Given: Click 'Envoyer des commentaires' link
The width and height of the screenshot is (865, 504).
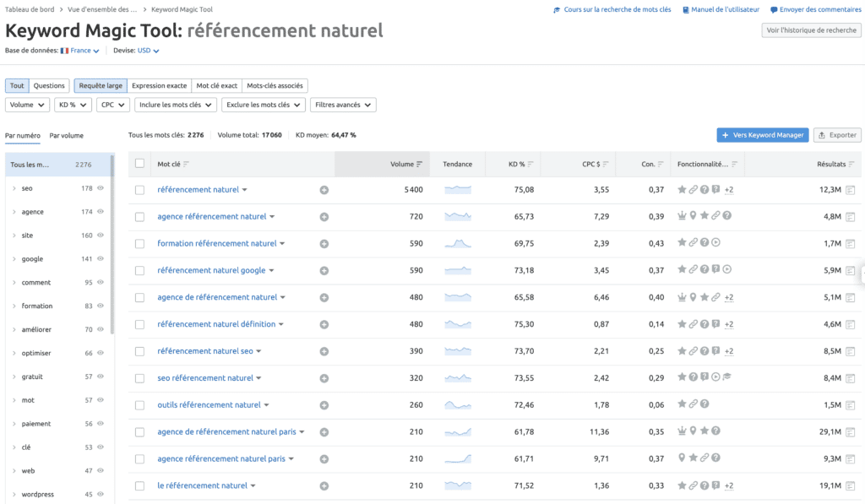Looking at the screenshot, I should coord(816,9).
